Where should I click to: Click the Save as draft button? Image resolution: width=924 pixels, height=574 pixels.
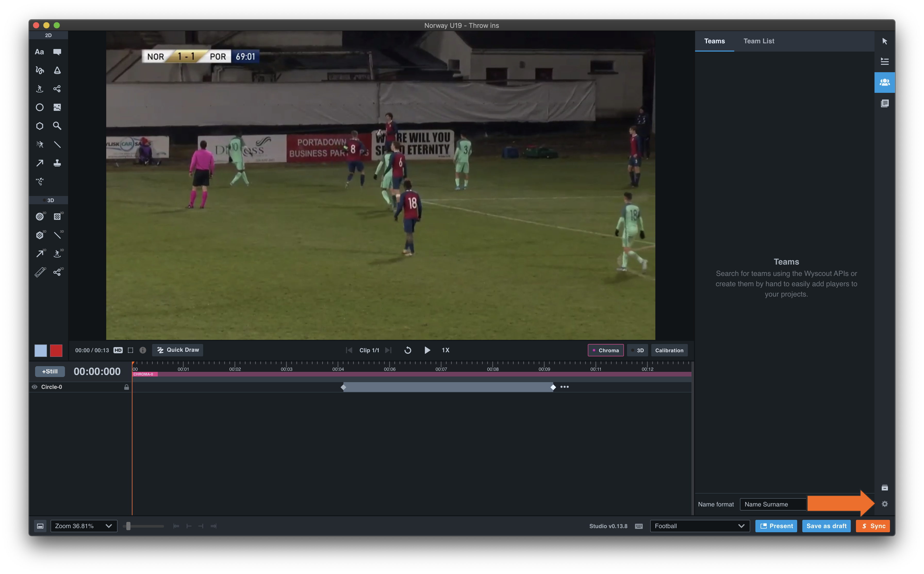(x=826, y=526)
